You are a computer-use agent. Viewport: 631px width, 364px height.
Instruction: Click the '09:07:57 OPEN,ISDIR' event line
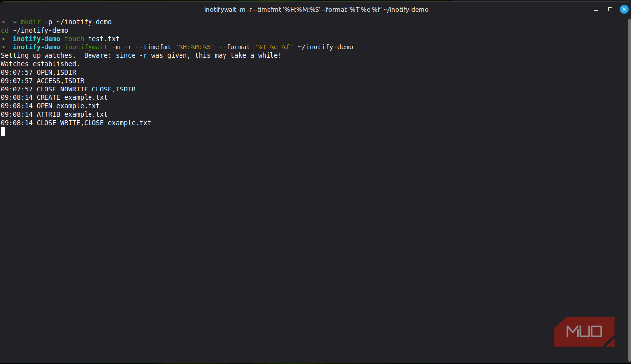(39, 72)
